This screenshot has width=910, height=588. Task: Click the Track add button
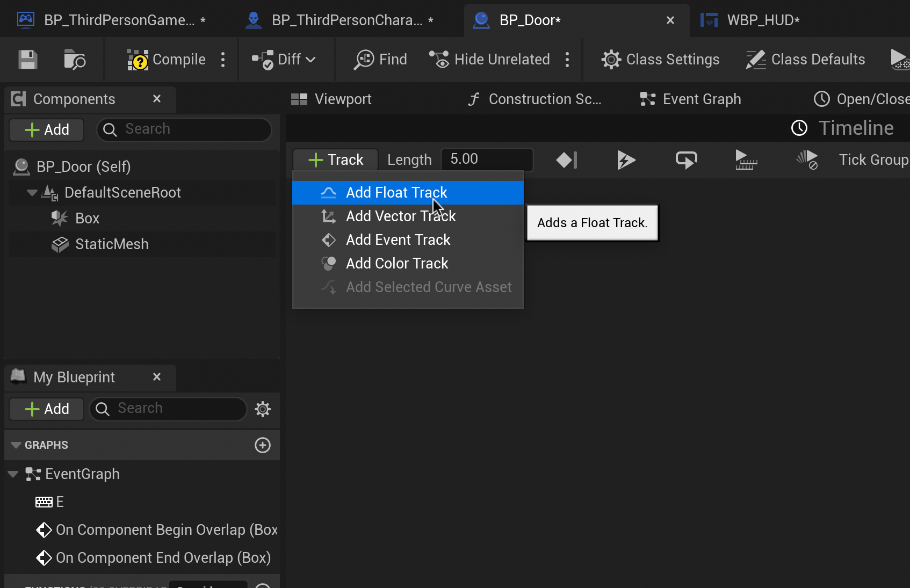point(336,160)
